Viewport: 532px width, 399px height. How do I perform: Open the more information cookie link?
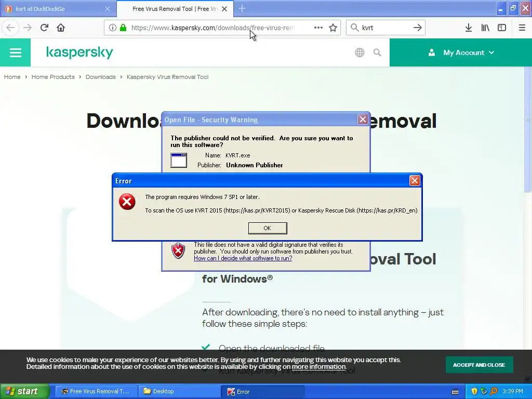(x=318, y=367)
